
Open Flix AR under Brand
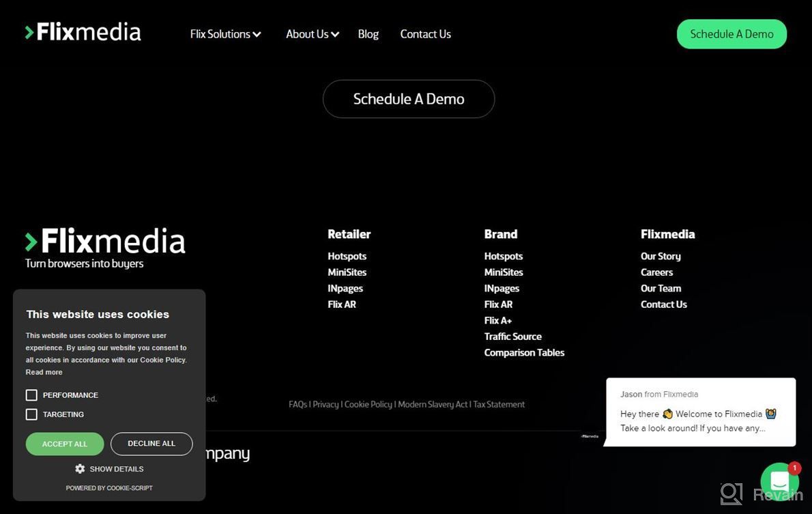tap(498, 304)
